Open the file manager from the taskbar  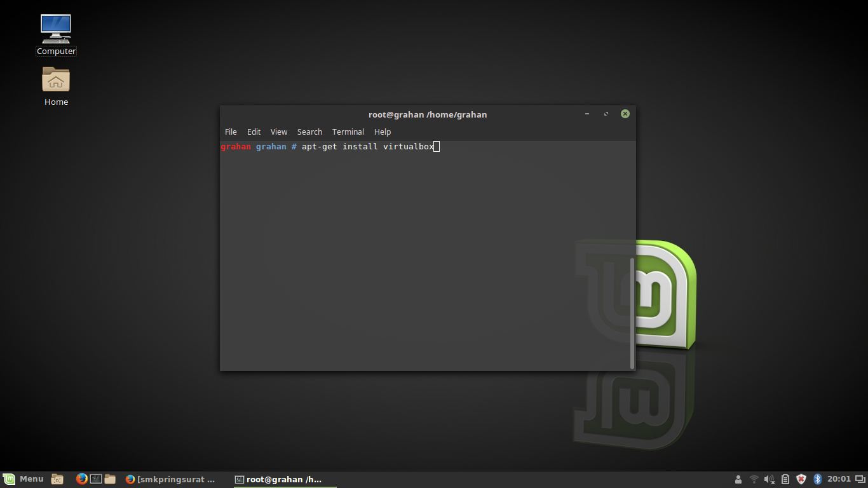pyautogui.click(x=109, y=479)
